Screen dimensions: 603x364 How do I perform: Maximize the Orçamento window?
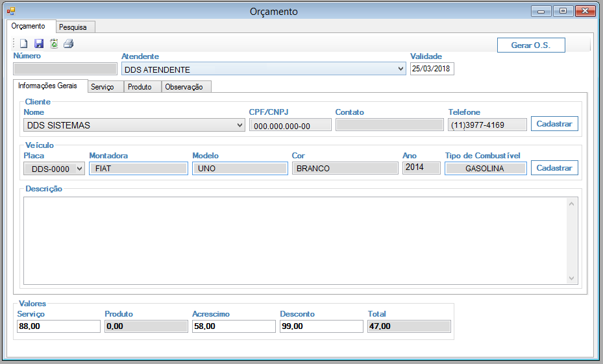[563, 11]
